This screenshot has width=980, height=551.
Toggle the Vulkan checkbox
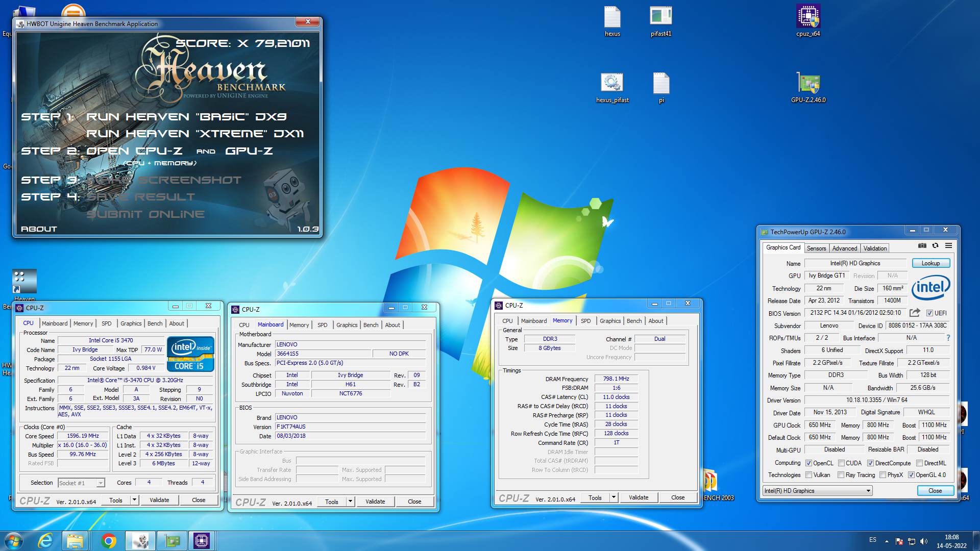coord(808,475)
